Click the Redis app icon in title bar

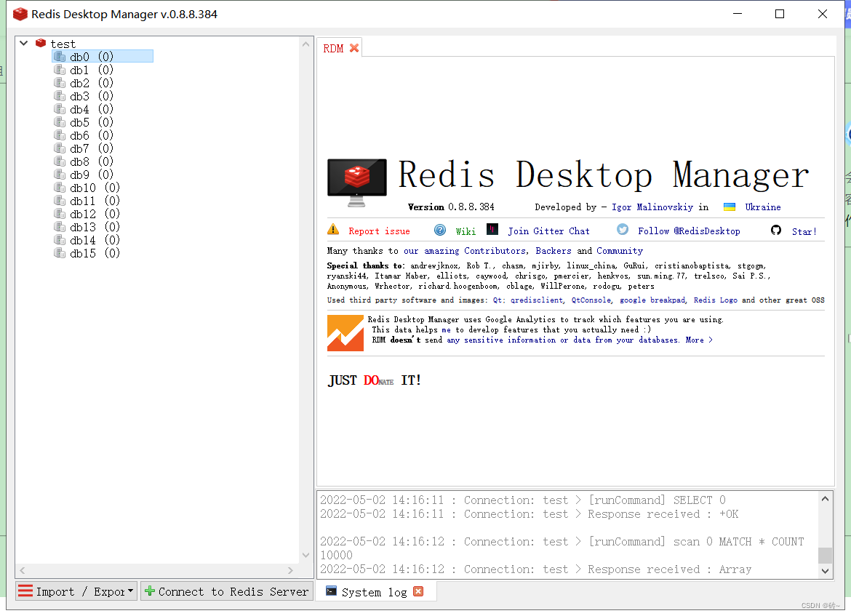[20, 14]
